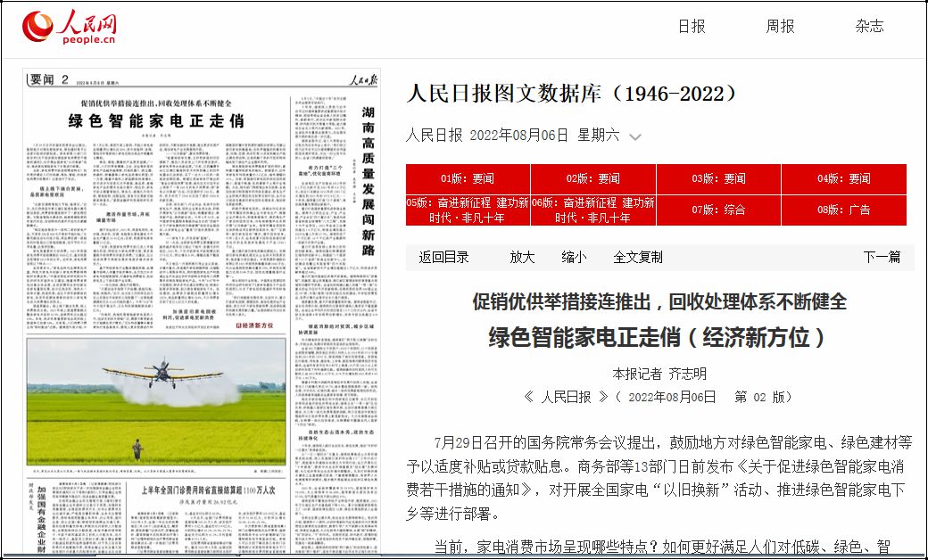928x560 pixels.
Task: Click the paragraph beginning 当前，家电消费市场
Action: click(662, 548)
